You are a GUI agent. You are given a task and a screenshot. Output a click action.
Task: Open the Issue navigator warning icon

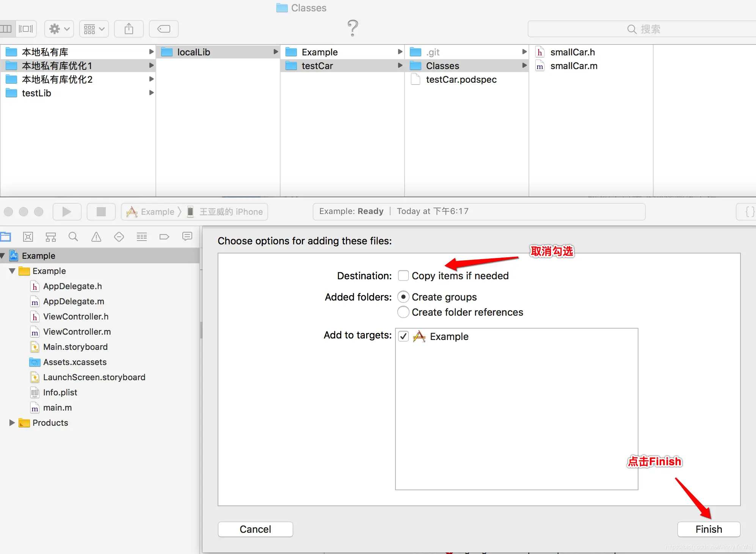(96, 237)
